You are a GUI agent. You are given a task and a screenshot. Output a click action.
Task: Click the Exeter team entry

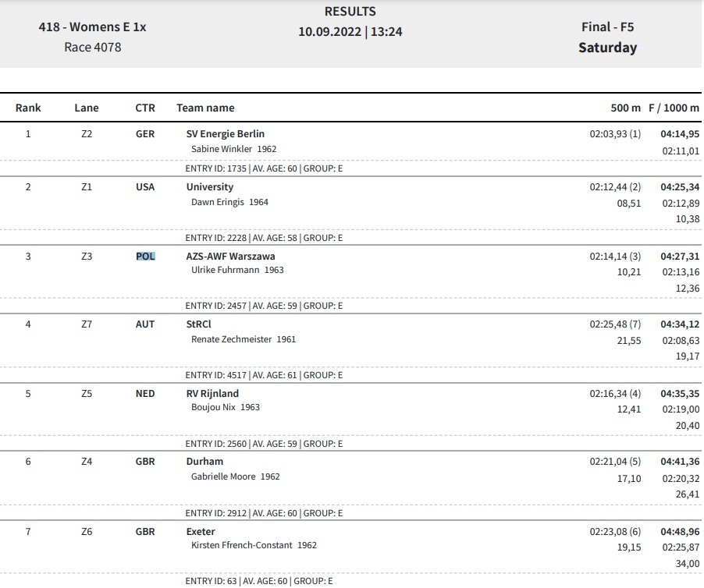pos(201,532)
